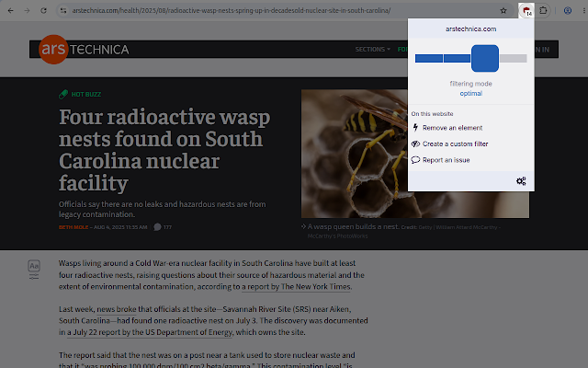588x368 pixels.
Task: Open the Extensions puzzle piece menu
Action: (543, 10)
